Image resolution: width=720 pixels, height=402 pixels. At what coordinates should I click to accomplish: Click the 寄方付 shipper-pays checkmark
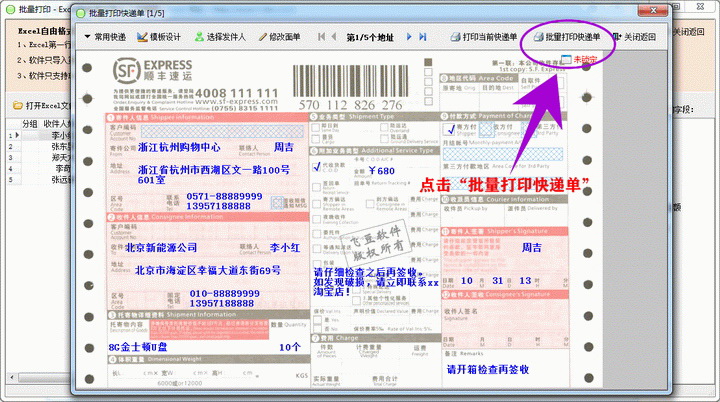(x=450, y=130)
